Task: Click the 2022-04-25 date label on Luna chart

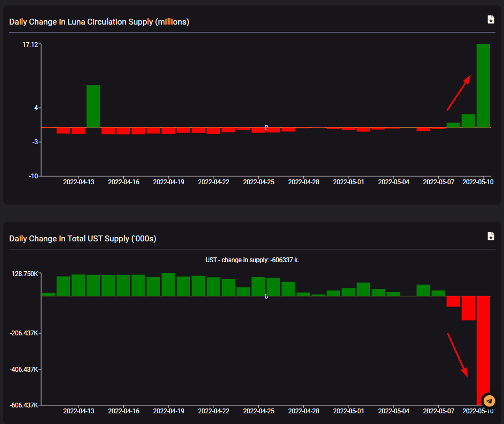Action: [x=259, y=182]
